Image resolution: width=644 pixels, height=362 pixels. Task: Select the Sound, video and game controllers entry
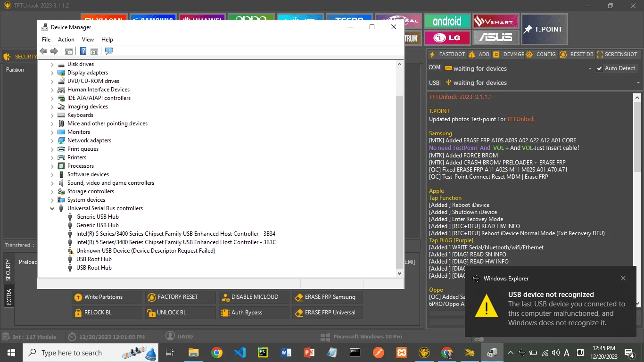[111, 183]
